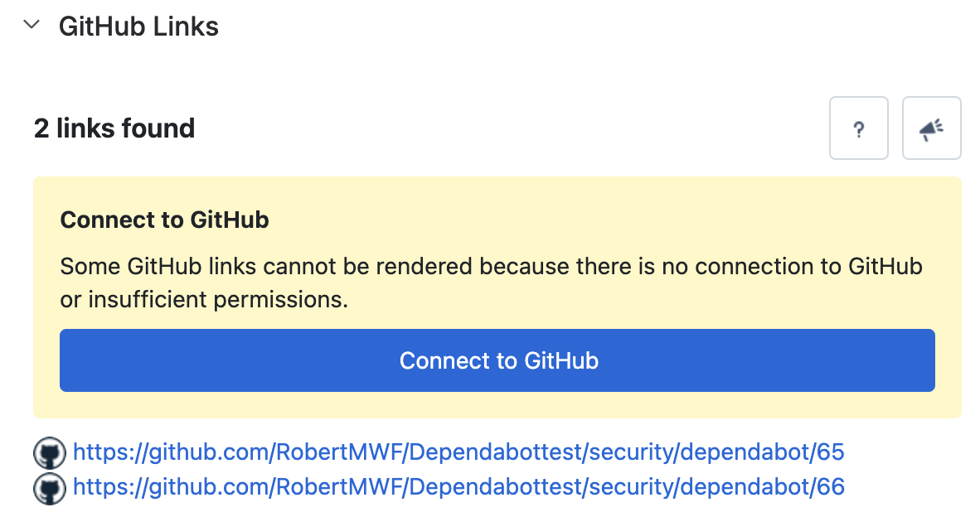Click the GitHub logo beside dependabot/66
The height and width of the screenshot is (512, 980).
[50, 488]
